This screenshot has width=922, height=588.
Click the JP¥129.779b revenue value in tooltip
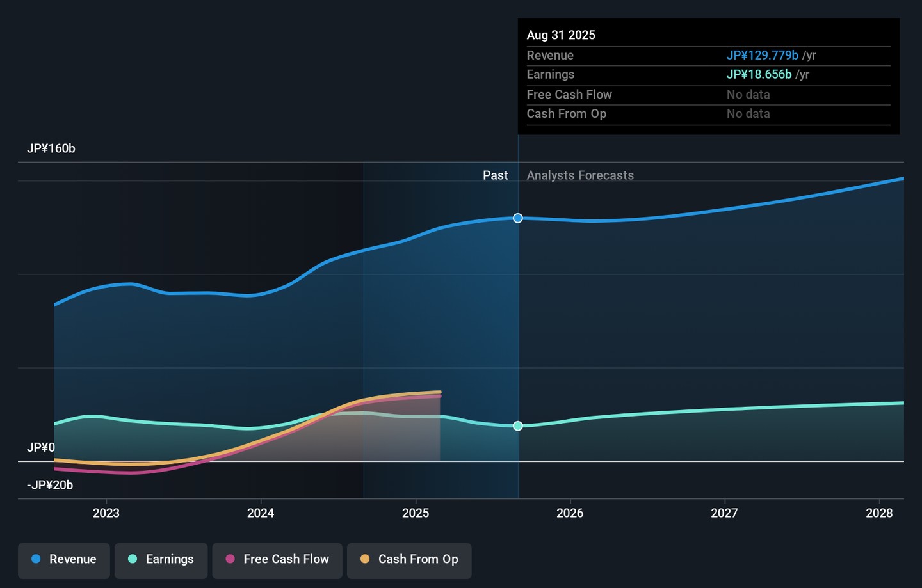click(x=762, y=56)
